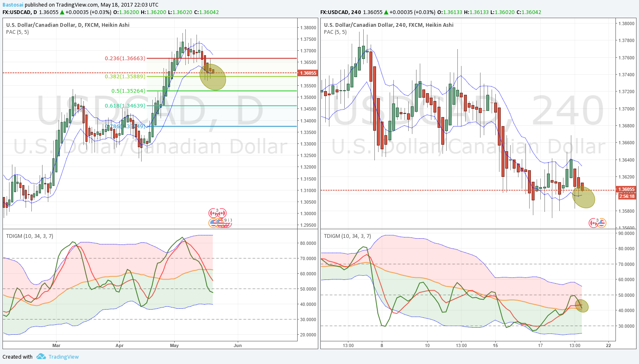Viewport: 639px width, 364px height.
Task: Click the 0.382(1.35889) Fibonacci level label
Action: tap(125, 76)
